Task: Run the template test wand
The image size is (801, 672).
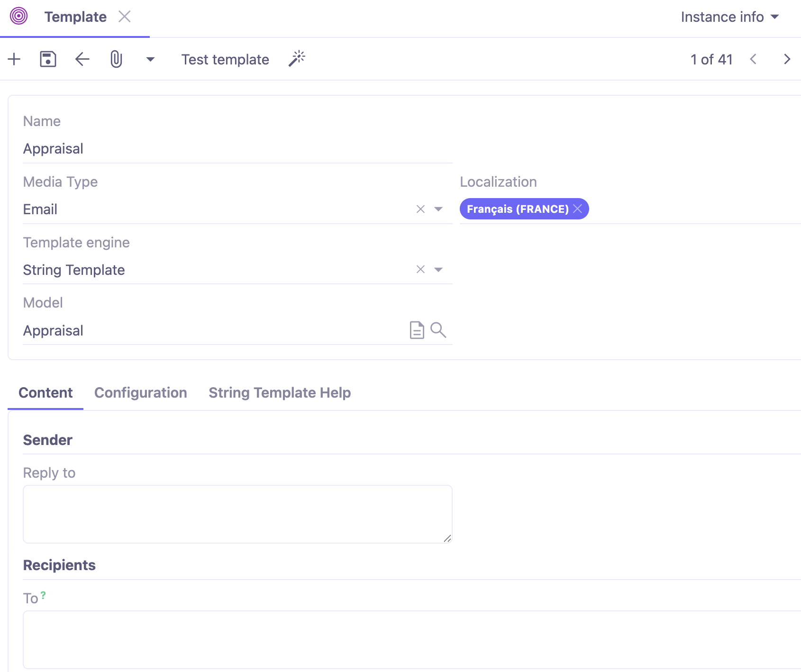Action: point(297,58)
